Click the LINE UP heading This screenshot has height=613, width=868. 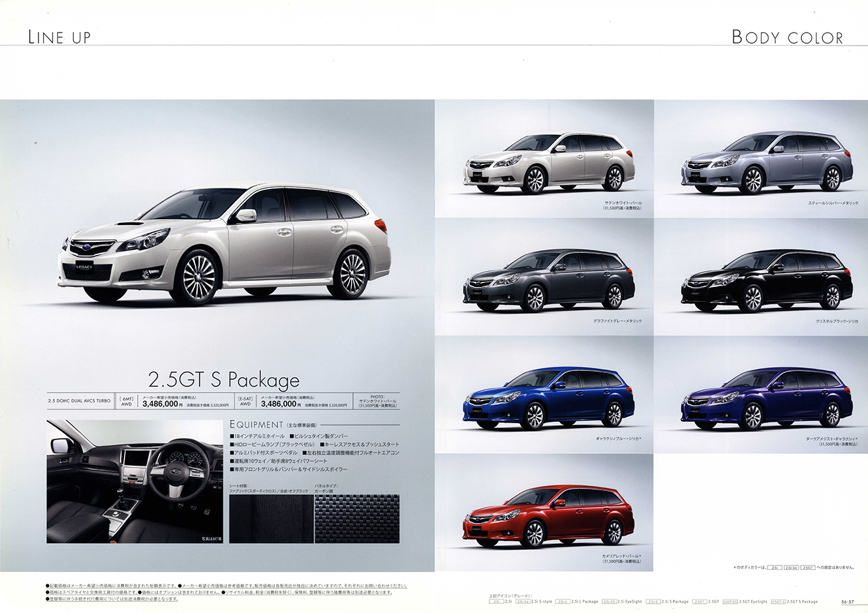[59, 37]
